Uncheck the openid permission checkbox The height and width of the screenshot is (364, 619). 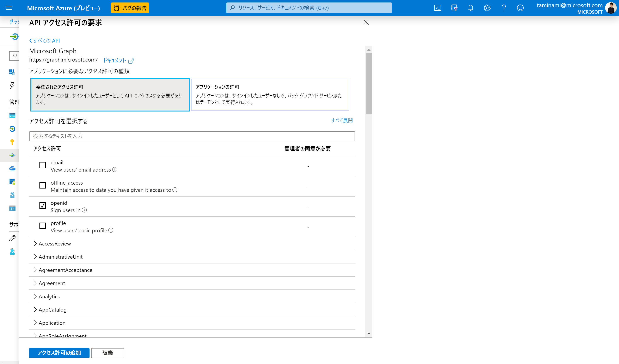(x=43, y=205)
